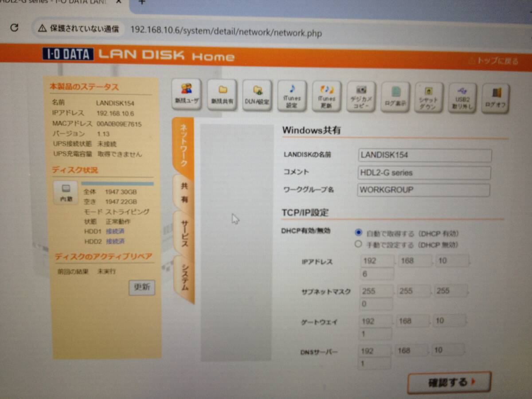
Task: Open the ログ表示 icon button
Action: (395, 97)
